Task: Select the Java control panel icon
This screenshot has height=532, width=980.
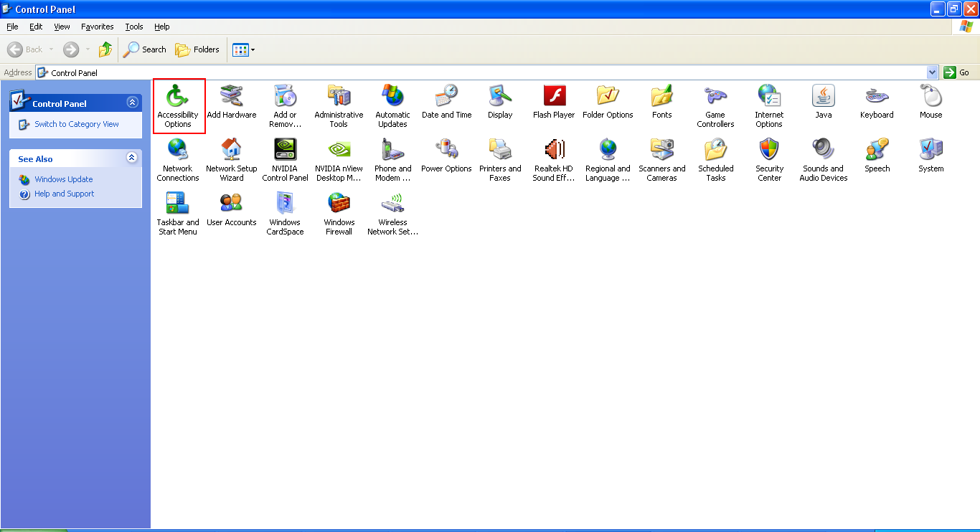Action: pos(823,102)
